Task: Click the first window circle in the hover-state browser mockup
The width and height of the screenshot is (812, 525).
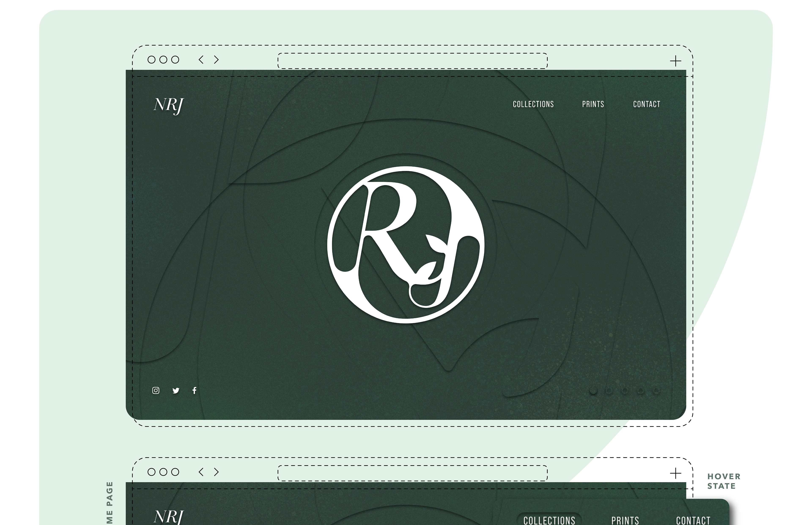Action: 151,472
